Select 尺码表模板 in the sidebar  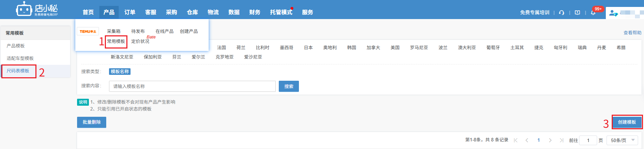(x=18, y=71)
